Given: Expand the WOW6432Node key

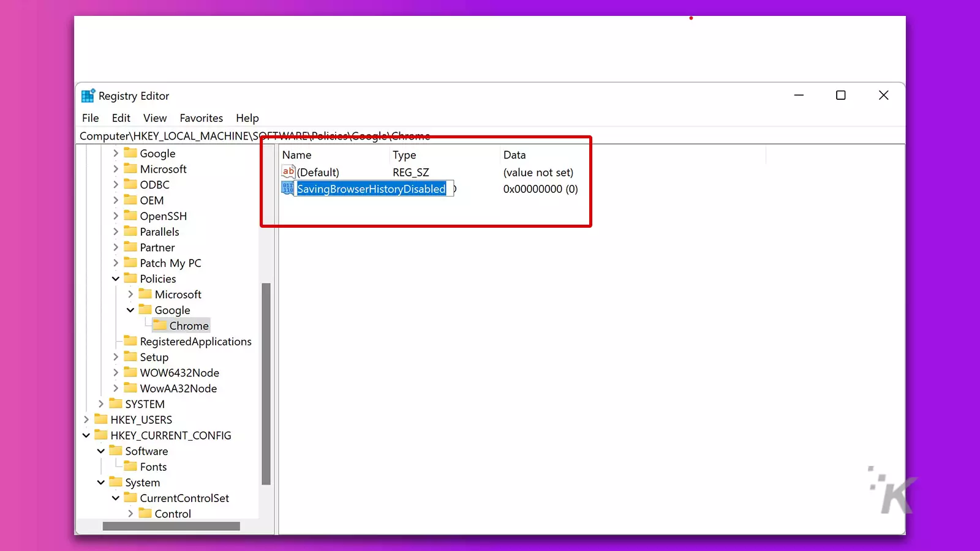Looking at the screenshot, I should (x=116, y=373).
